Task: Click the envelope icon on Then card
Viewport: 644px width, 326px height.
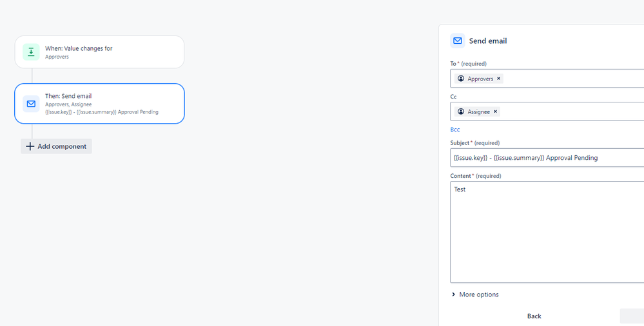Action: click(31, 104)
